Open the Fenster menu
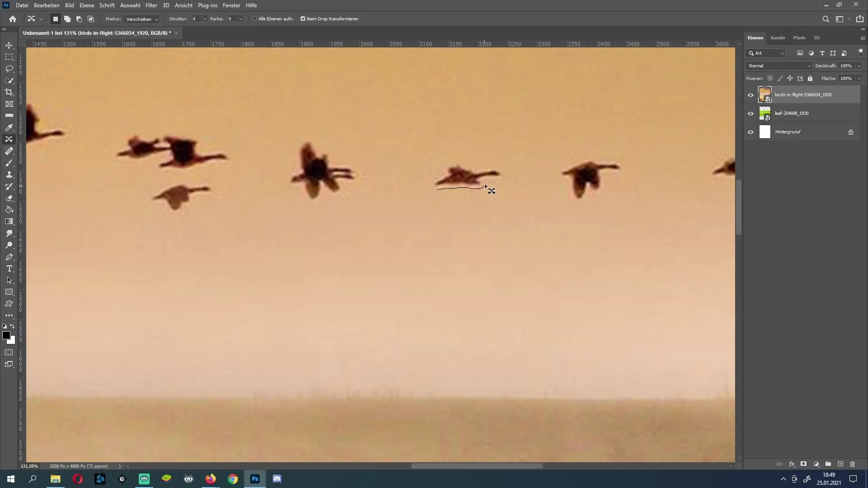 231,5
